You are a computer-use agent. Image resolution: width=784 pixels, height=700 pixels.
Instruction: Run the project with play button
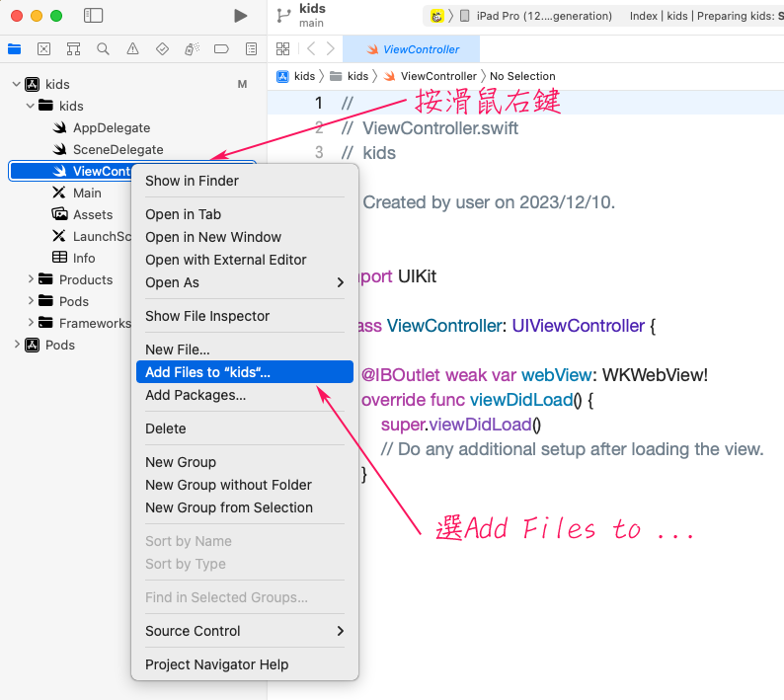[241, 16]
